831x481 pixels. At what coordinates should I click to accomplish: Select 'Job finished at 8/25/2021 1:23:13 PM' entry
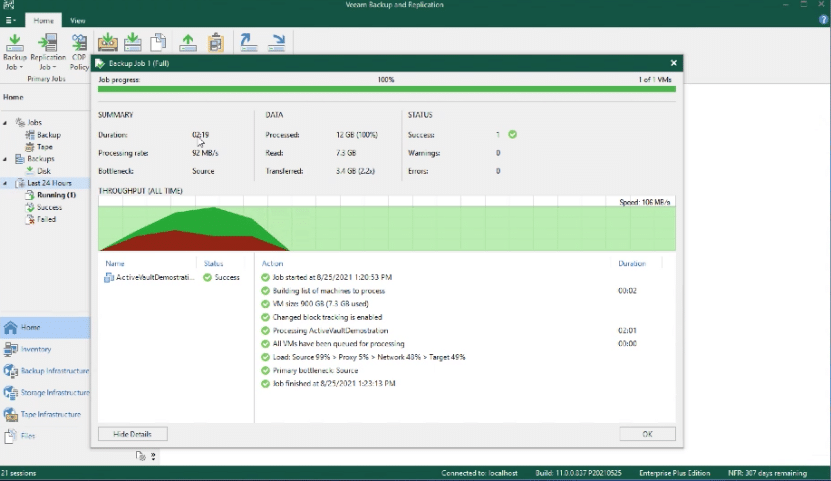[334, 384]
